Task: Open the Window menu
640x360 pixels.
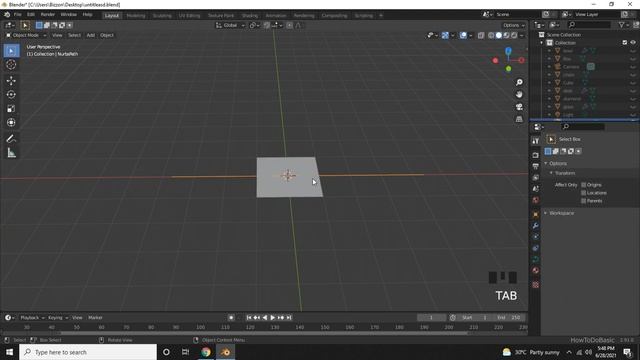Action: [69, 15]
